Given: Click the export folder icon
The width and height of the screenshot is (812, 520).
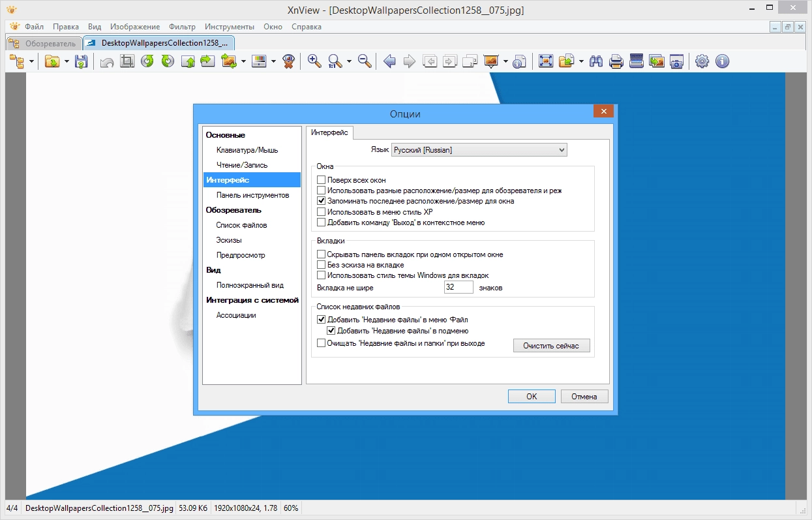Looking at the screenshot, I should click(x=566, y=61).
